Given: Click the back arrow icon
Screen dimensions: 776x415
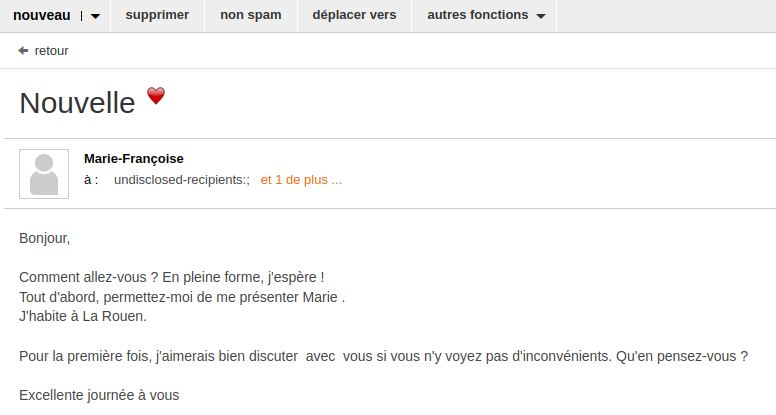Looking at the screenshot, I should tap(23, 51).
